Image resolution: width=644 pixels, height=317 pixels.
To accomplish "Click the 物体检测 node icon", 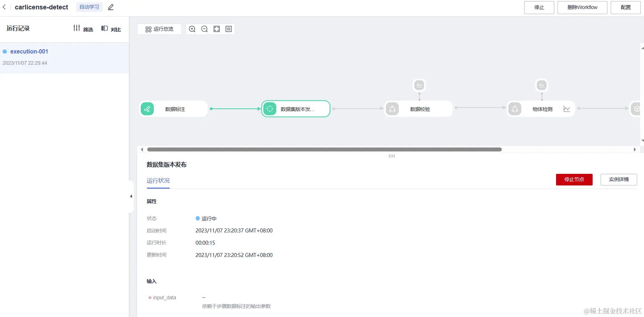I will [x=515, y=109].
